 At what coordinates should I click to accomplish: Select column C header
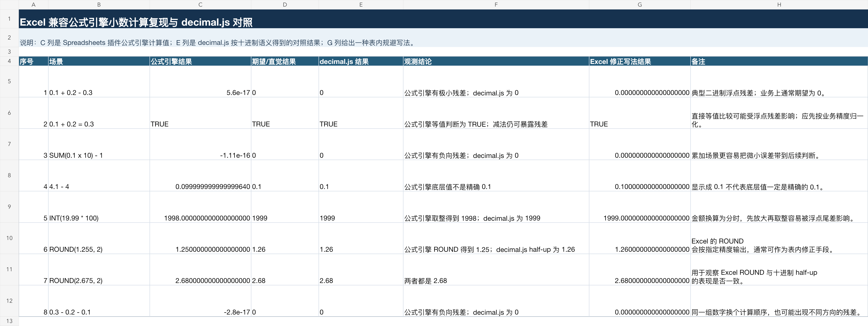200,5
